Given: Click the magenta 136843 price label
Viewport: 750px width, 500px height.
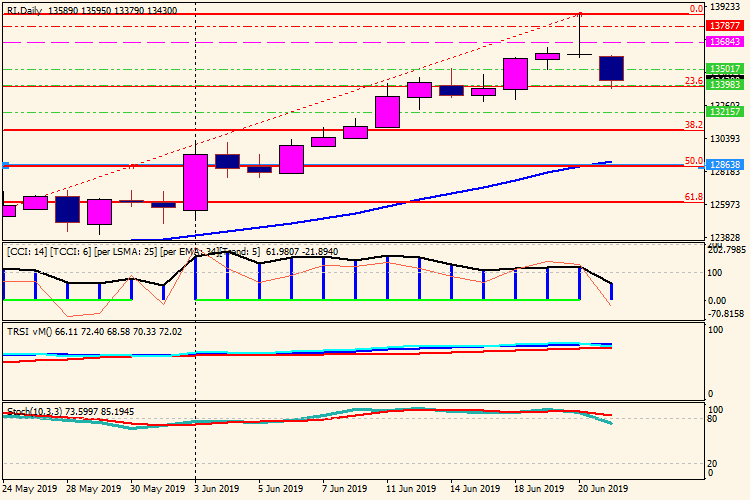Looking at the screenshot, I should tap(723, 42).
